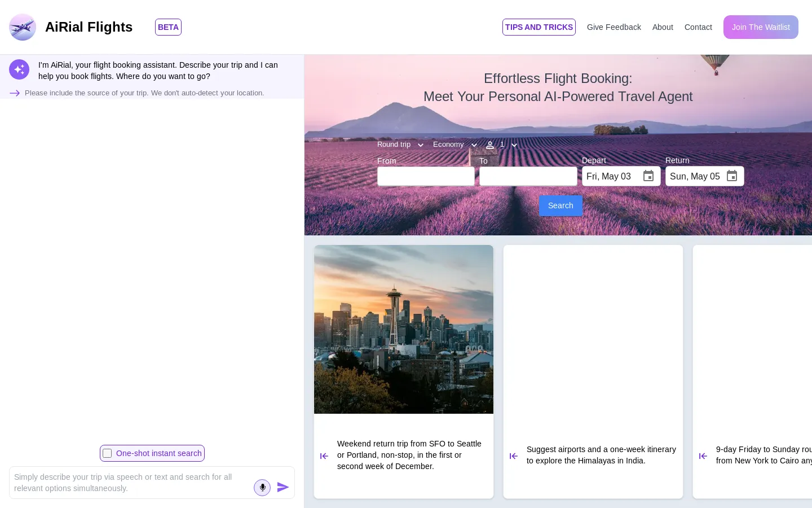Click the Search button
This screenshot has width=812, height=508.
click(x=560, y=205)
